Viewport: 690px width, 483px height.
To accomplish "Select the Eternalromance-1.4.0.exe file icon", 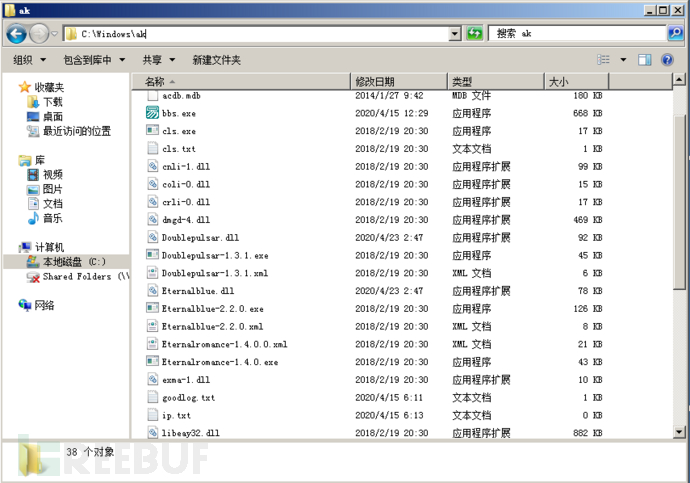I will 152,361.
